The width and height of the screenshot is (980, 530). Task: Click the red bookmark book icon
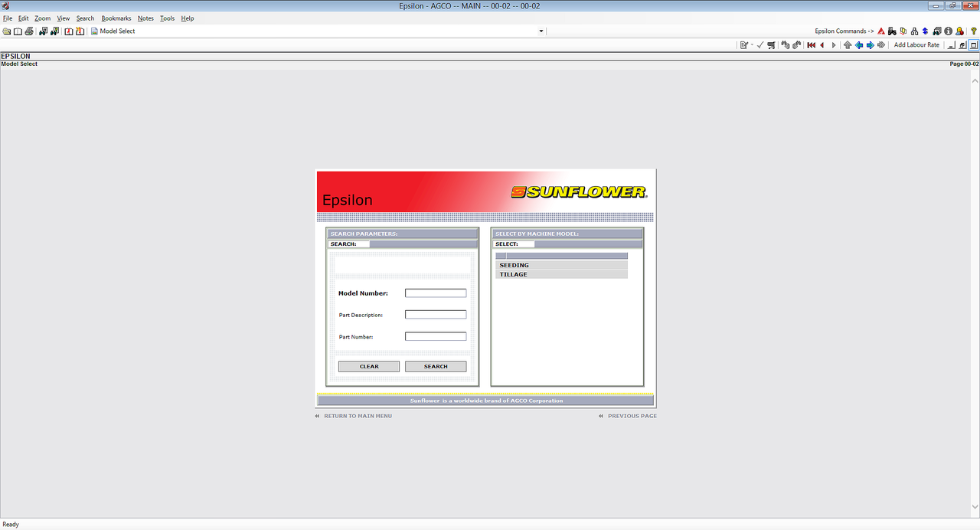point(69,31)
